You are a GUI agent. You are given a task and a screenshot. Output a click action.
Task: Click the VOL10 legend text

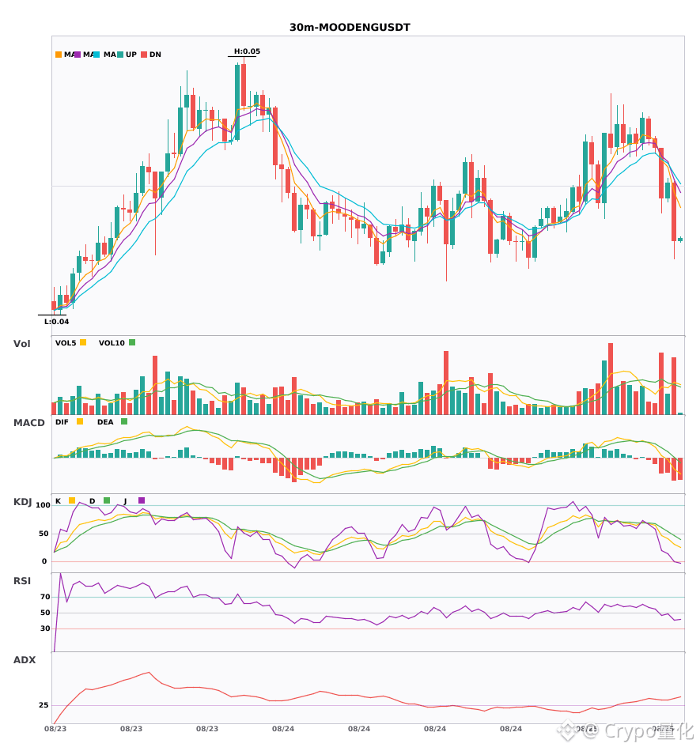click(x=112, y=343)
